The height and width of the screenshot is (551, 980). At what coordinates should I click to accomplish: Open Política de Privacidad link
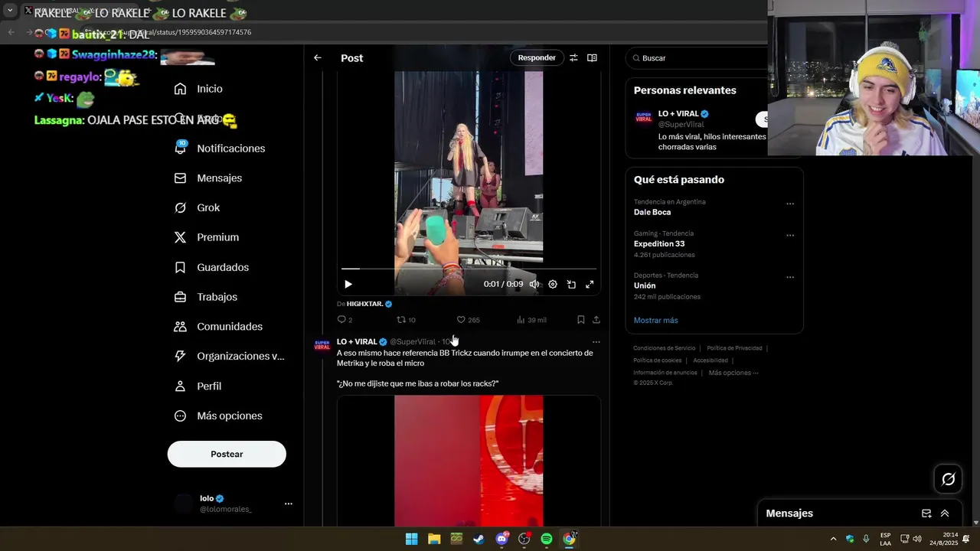pyautogui.click(x=734, y=348)
